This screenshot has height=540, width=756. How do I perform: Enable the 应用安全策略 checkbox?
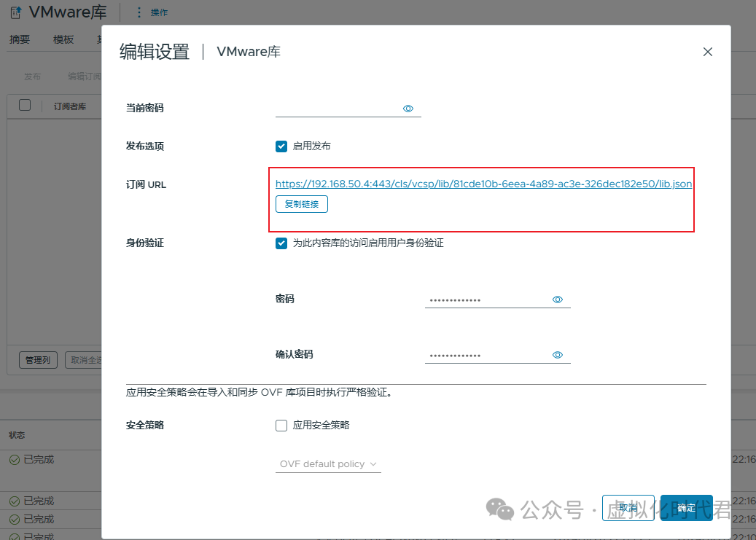pos(281,426)
